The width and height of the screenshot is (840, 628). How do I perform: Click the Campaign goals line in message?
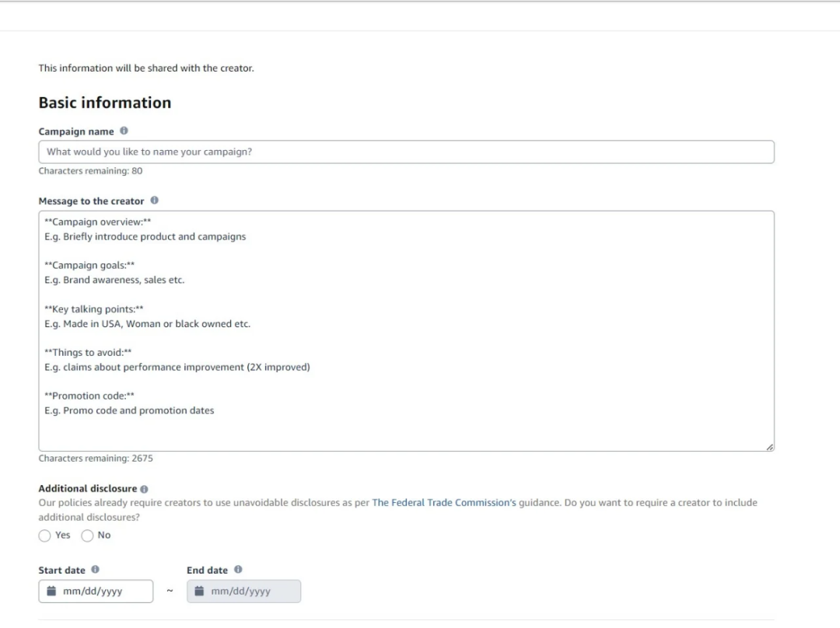point(89,266)
